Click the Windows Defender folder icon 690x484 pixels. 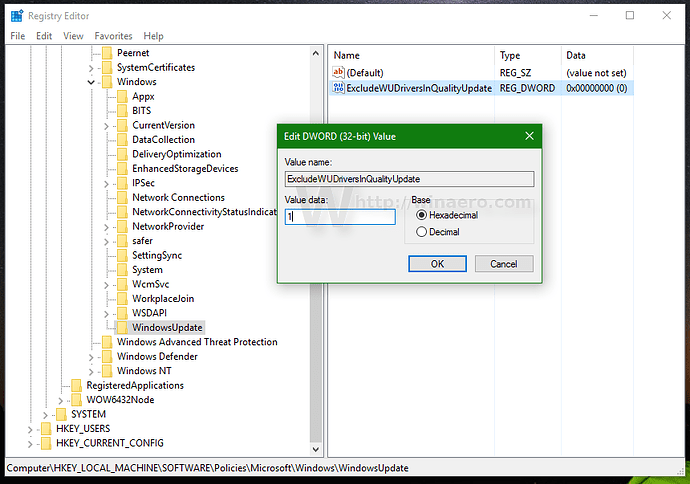click(107, 357)
